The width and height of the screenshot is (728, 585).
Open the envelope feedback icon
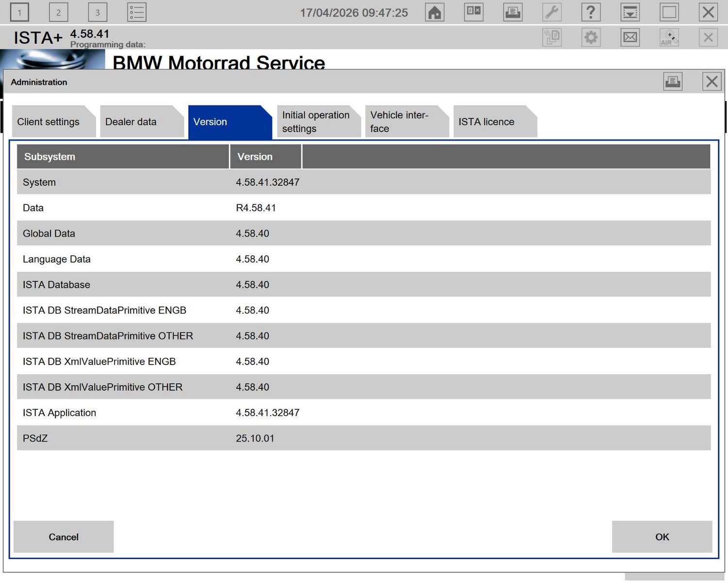tap(630, 37)
